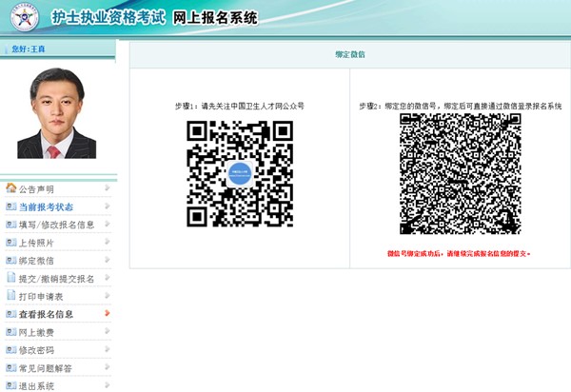Open 常见问题解答 FAQ link
Viewport: 571px width, 392px height.
click(45, 368)
